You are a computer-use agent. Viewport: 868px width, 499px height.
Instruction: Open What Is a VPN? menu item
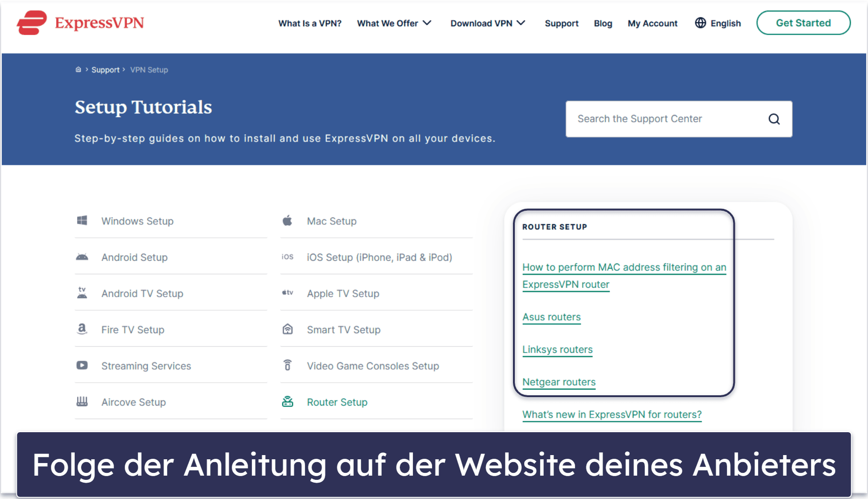click(310, 23)
